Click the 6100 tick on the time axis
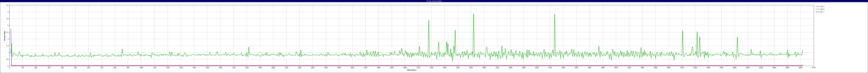 click(x=813, y=68)
